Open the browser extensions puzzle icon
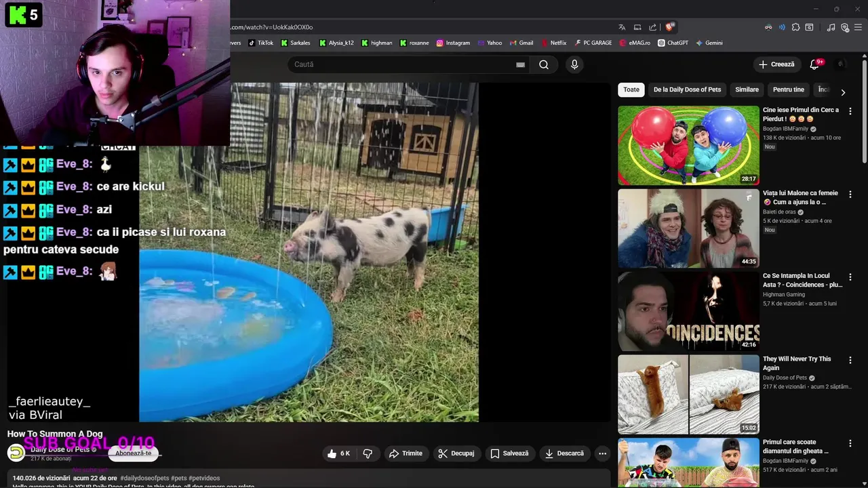The image size is (868, 488). coord(795,27)
